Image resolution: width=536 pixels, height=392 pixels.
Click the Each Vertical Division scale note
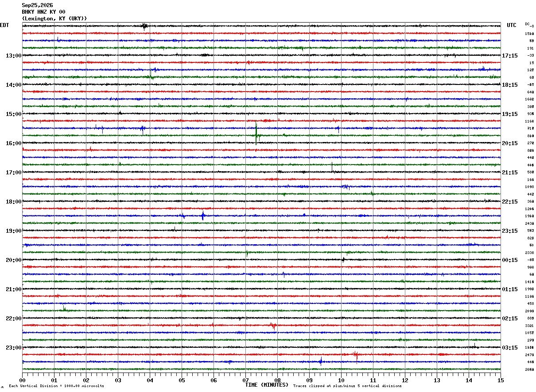click(x=56, y=386)
